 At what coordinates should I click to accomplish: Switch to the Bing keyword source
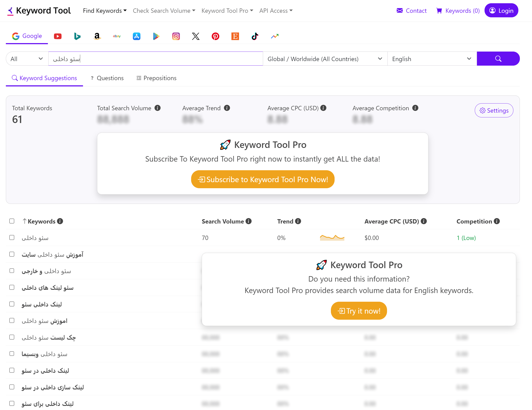pyautogui.click(x=77, y=36)
